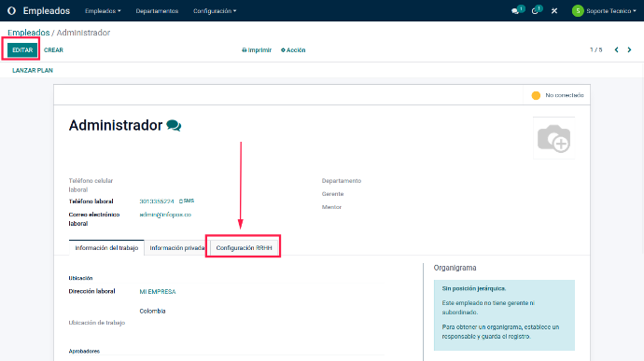The image size is (644, 361).
Task: Click the Aprobadores section header
Action: tap(84, 351)
